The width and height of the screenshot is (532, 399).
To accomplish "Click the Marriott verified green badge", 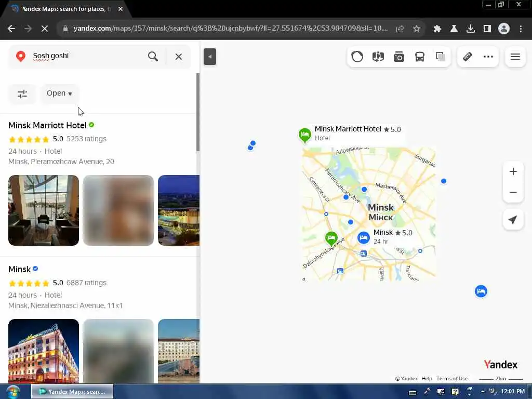I will [x=91, y=125].
